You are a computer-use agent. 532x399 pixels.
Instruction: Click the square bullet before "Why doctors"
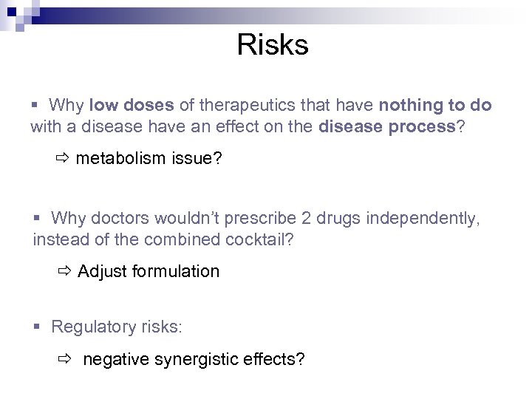click(38, 219)
